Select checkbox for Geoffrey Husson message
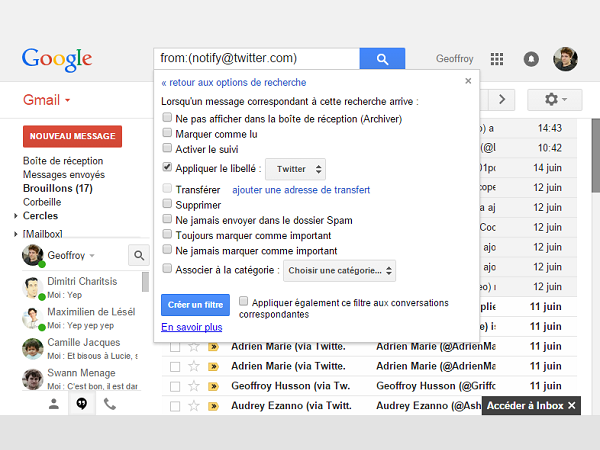This screenshot has height=450, width=600. pyautogui.click(x=175, y=386)
